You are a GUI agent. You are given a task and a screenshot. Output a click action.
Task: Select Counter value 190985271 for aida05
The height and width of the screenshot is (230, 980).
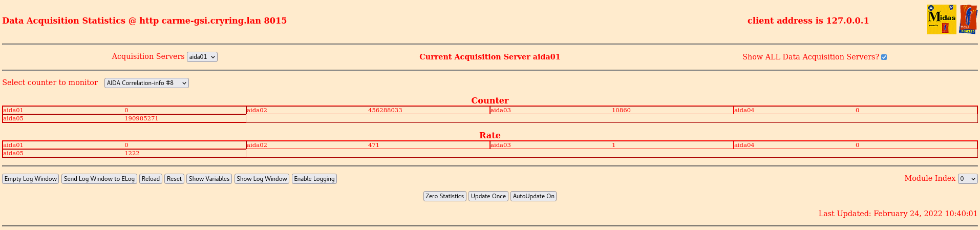pos(141,118)
